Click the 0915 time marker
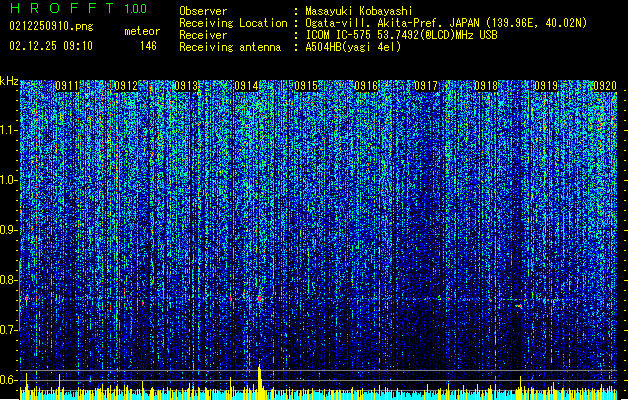Screen dimensions: 629x400 coord(306,86)
